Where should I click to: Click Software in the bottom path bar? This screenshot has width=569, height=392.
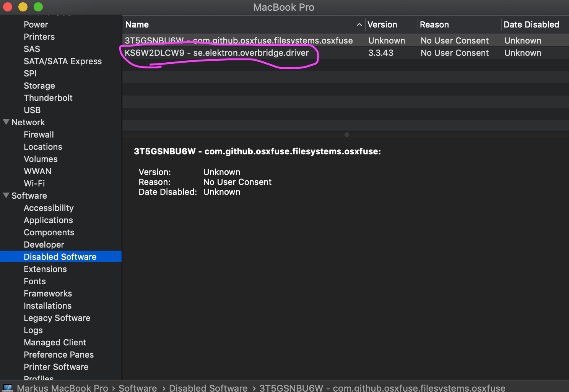(x=138, y=388)
